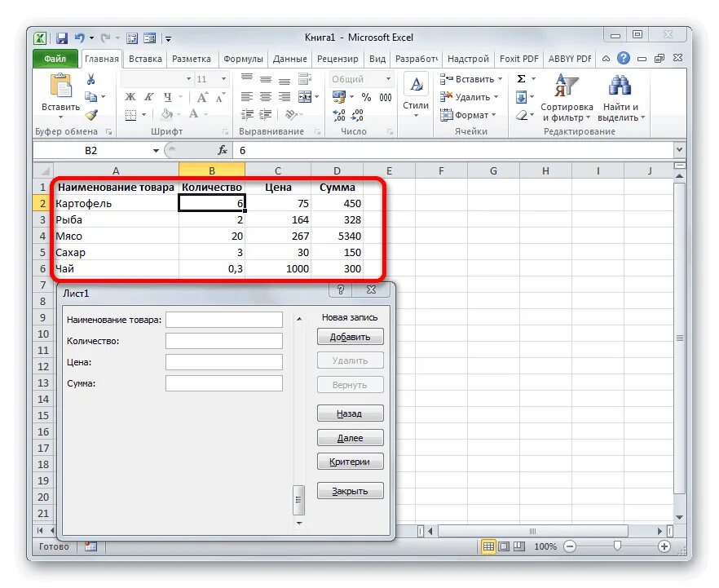Click the Закрыть button in form
Image resolution: width=719 pixels, height=588 pixels.
pos(351,491)
